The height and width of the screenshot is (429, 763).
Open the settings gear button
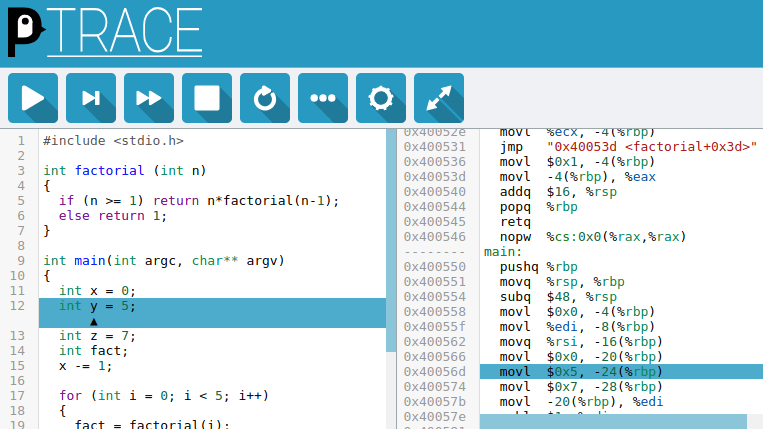381,98
